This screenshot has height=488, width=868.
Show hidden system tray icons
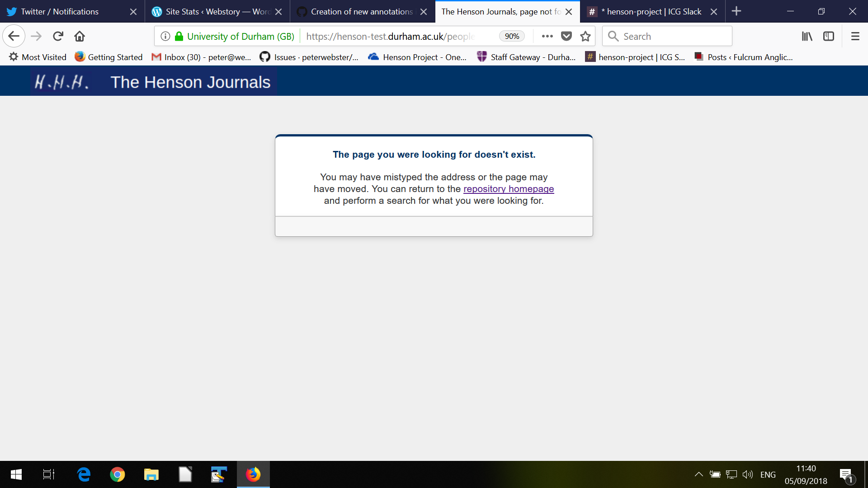coord(698,474)
